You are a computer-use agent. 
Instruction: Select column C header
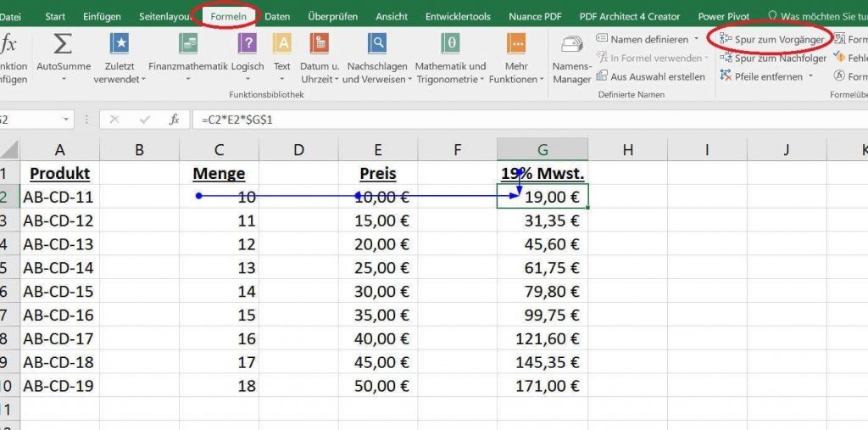click(220, 149)
